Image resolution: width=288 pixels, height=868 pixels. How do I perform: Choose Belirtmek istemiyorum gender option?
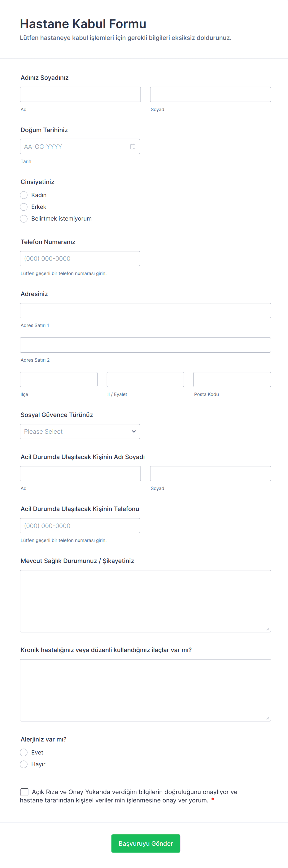pyautogui.click(x=24, y=219)
